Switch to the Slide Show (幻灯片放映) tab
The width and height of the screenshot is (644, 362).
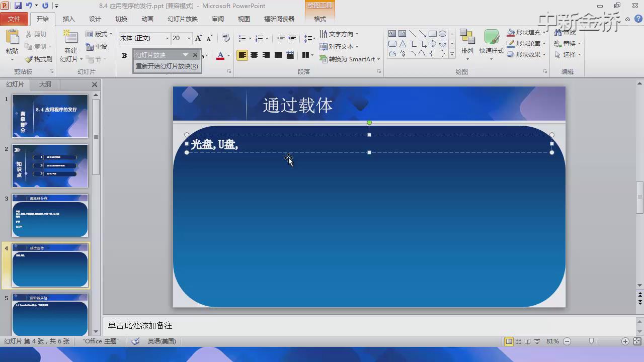pos(183,19)
